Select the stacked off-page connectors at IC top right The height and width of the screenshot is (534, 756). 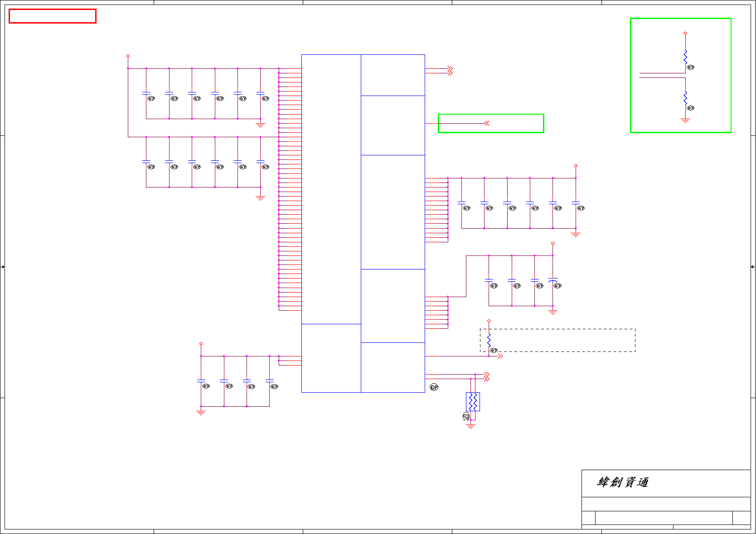450,71
